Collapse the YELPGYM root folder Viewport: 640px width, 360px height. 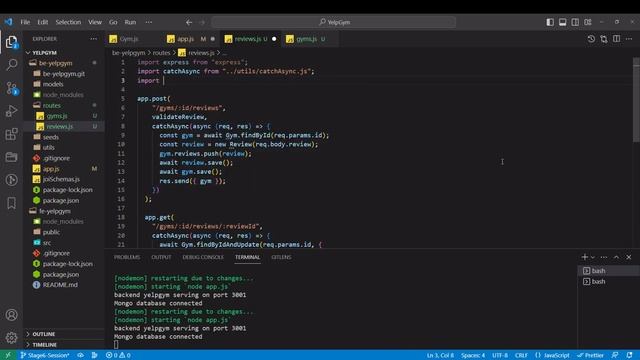[x=64, y=53]
